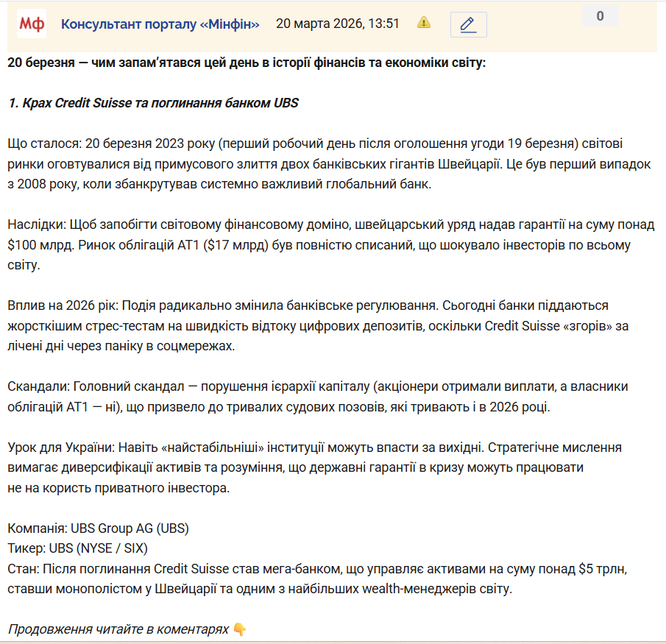Click the paragraph starting 'Урок для України:'
This screenshot has width=666, height=644.
pos(315,467)
